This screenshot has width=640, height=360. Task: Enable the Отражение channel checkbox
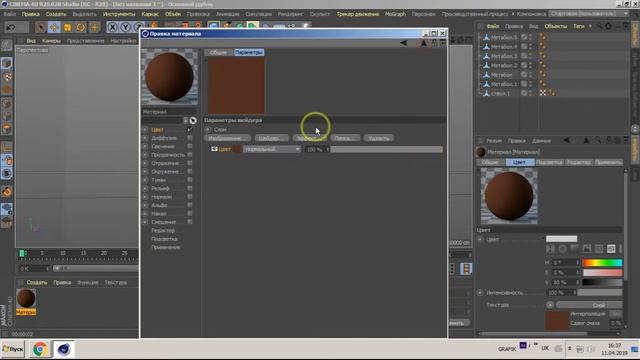point(190,163)
